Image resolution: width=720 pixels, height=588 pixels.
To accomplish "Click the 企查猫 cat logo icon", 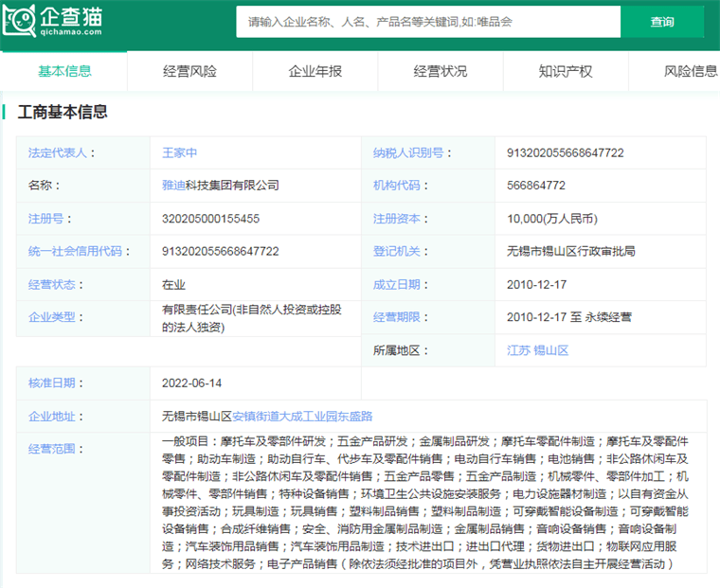I will click(x=18, y=21).
